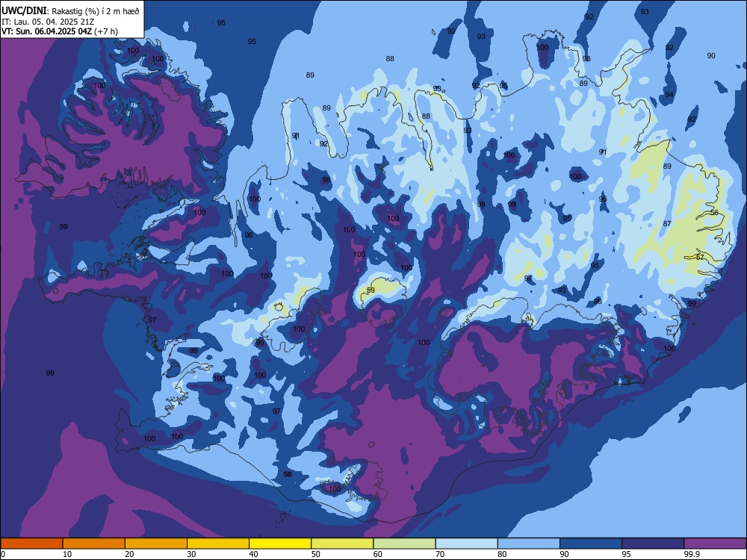This screenshot has height=560, width=747.
Task: Click the 'Rakastig (%) í 2 m hæð' label
Action: point(96,11)
